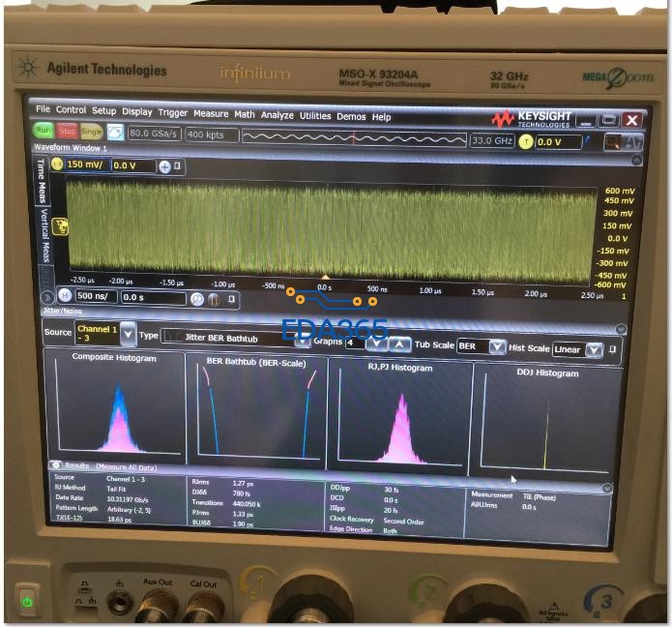Click the 400 kpts memory depth field

click(212, 135)
